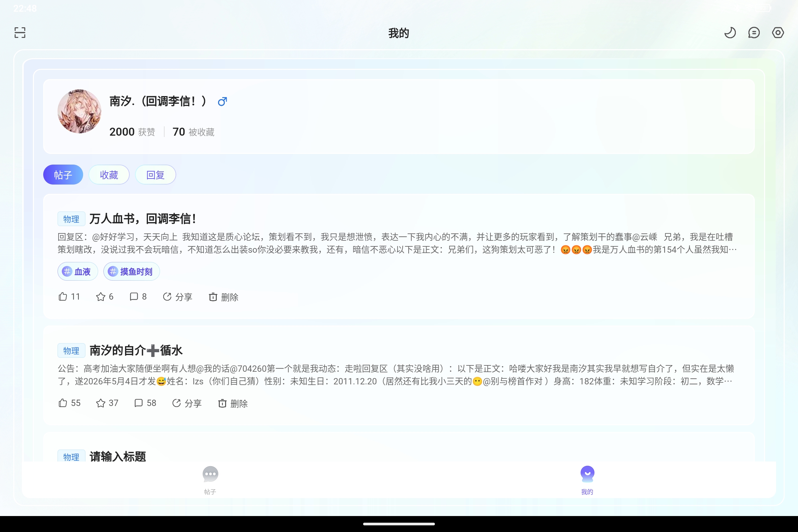View the 70 被收藏 count

click(194, 132)
